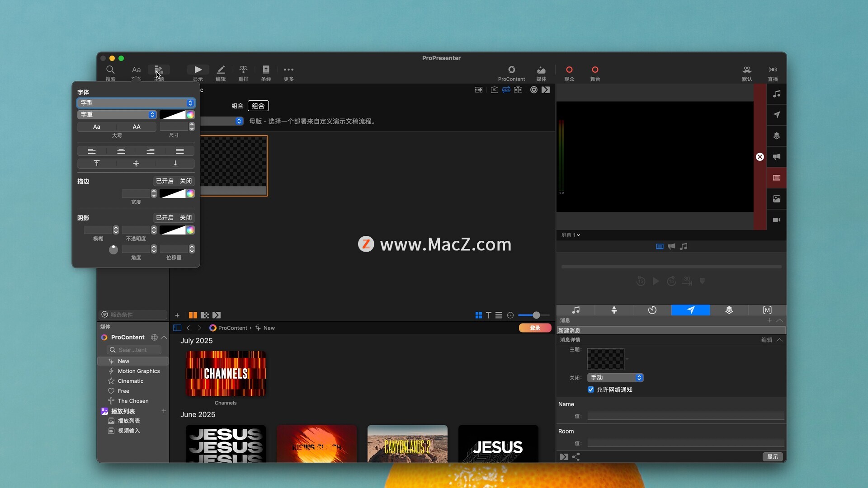Clear the slide layer icon highlighted in red
Screen dimensions: 868x488
tap(777, 178)
